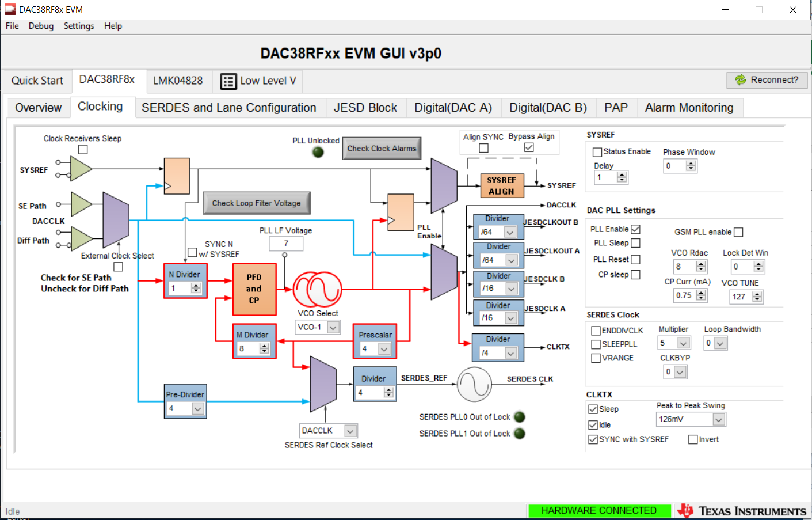Open the File menu
Image resolution: width=812 pixels, height=520 pixels.
pos(12,26)
